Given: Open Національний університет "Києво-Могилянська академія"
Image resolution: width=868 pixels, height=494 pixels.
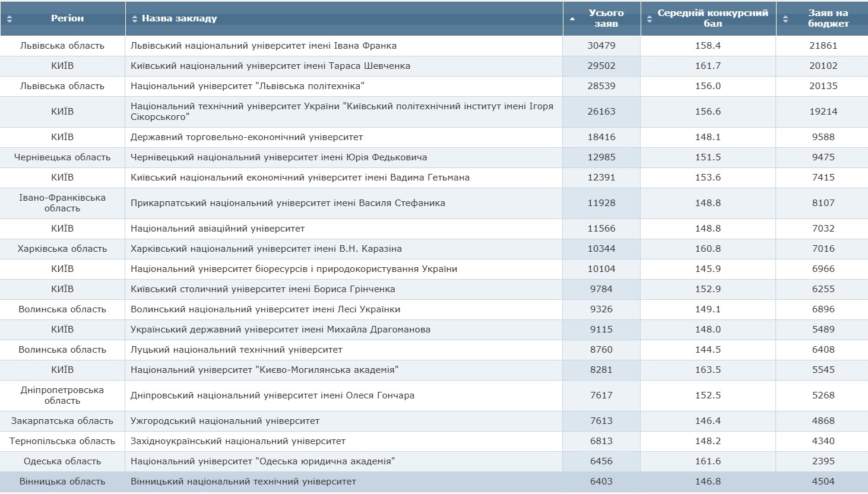Looking at the screenshot, I should 265,370.
